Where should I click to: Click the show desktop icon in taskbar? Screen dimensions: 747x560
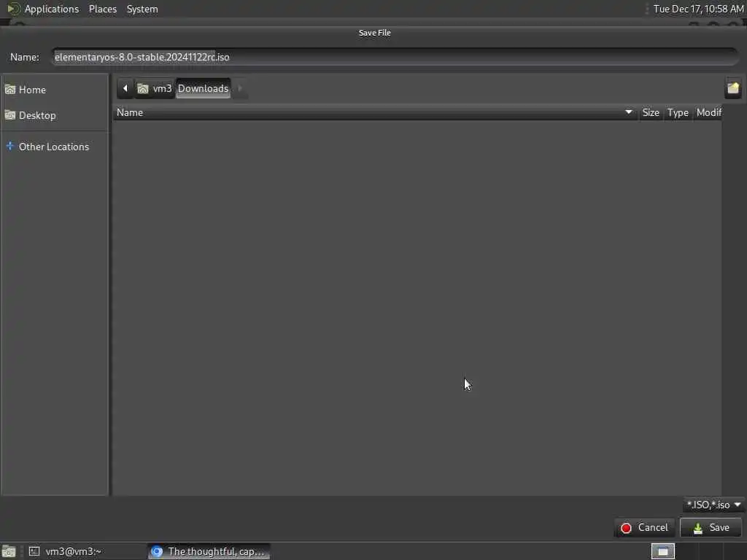pyautogui.click(x=9, y=551)
